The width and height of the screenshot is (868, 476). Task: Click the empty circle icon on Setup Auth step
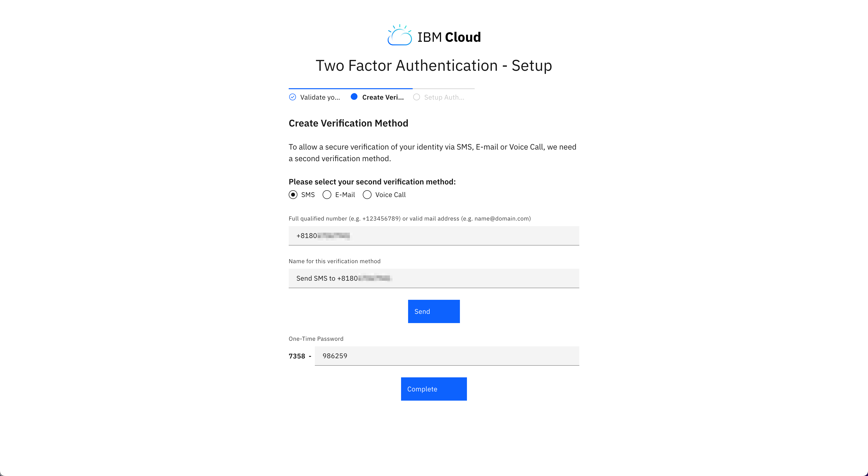point(417,97)
